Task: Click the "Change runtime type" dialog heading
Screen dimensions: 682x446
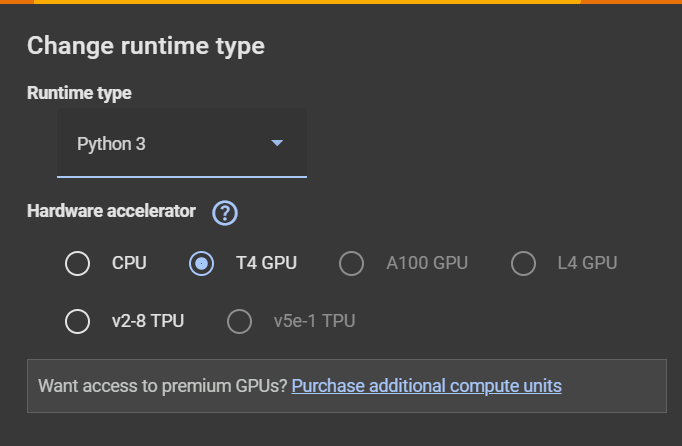Action: coord(146,45)
